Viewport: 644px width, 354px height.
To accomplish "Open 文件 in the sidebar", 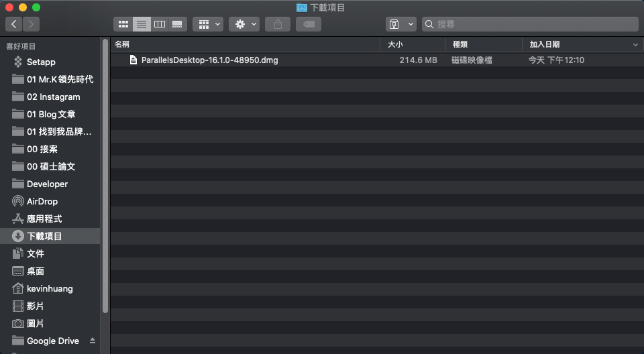I will (x=36, y=253).
